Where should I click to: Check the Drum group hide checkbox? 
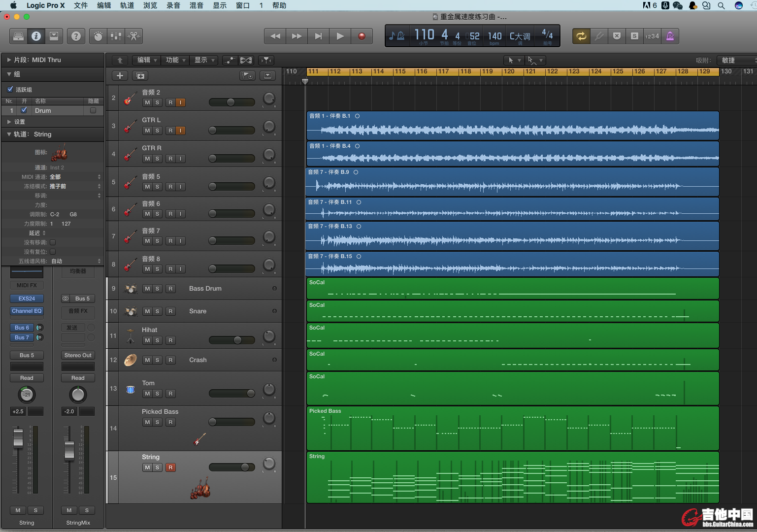[x=93, y=110]
